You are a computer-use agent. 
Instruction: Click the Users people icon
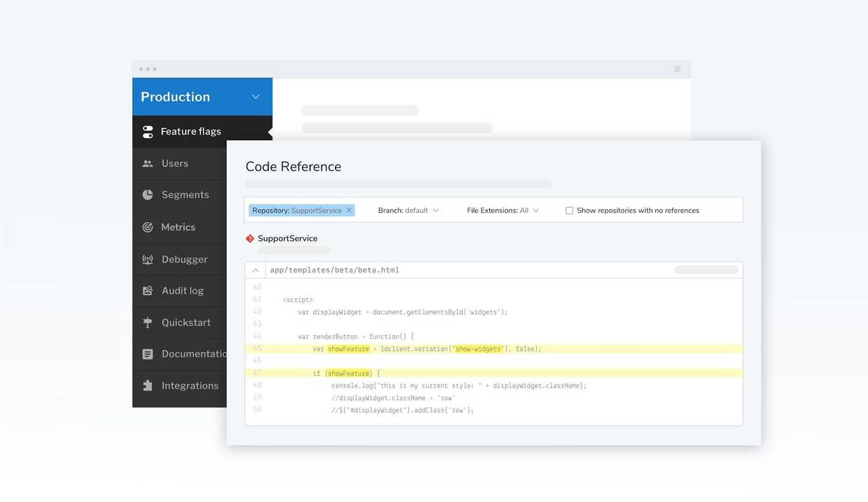(147, 163)
